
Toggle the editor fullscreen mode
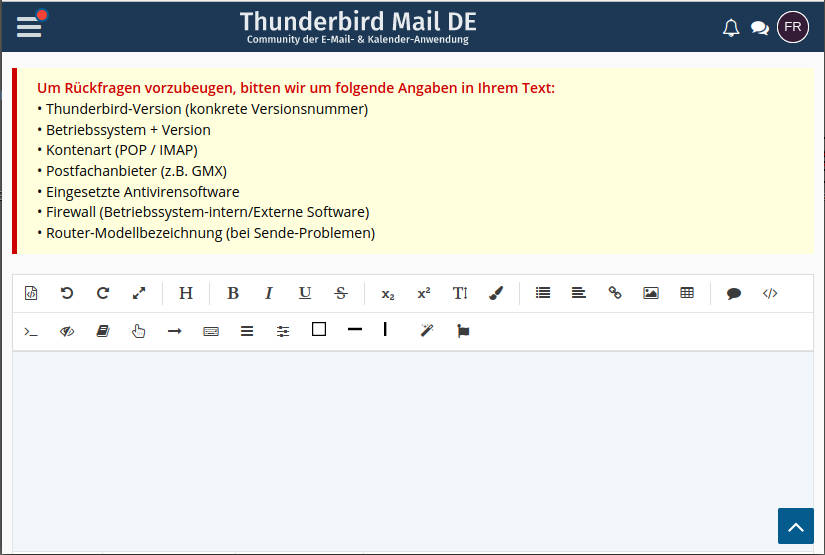tap(139, 293)
